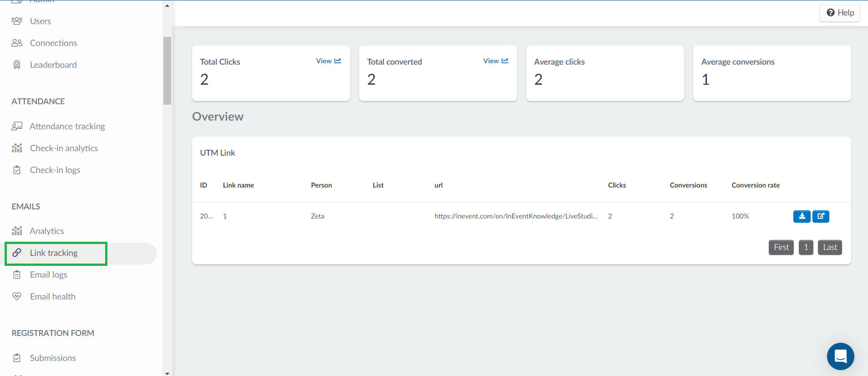
Task: Click the Email logs clipboard icon
Action: click(x=17, y=274)
